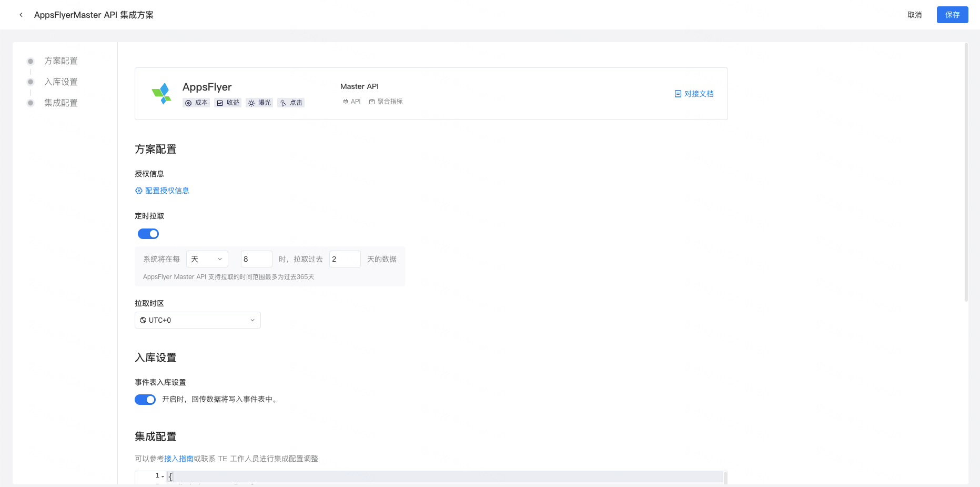Click the hour input field showing 8
This screenshot has height=487, width=980.
point(256,259)
